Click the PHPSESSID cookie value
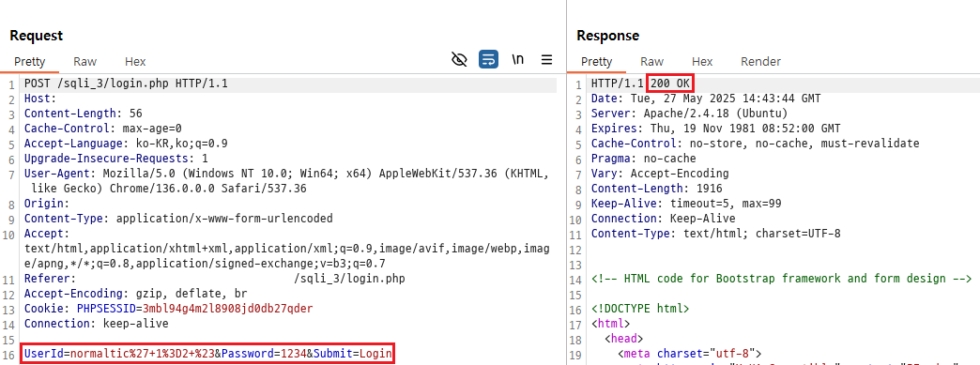This screenshot has width=980, height=365. coord(227,309)
